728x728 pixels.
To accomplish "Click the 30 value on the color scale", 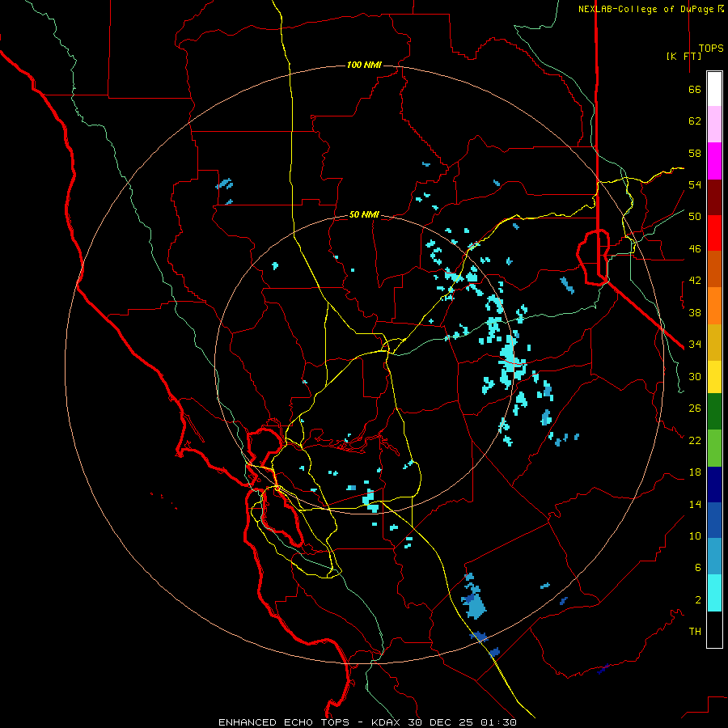I will tap(695, 376).
